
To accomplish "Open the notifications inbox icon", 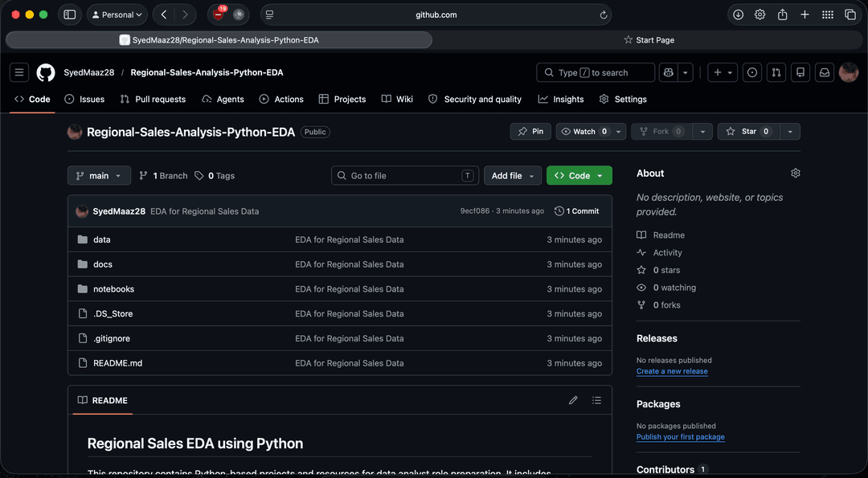I will (x=825, y=72).
